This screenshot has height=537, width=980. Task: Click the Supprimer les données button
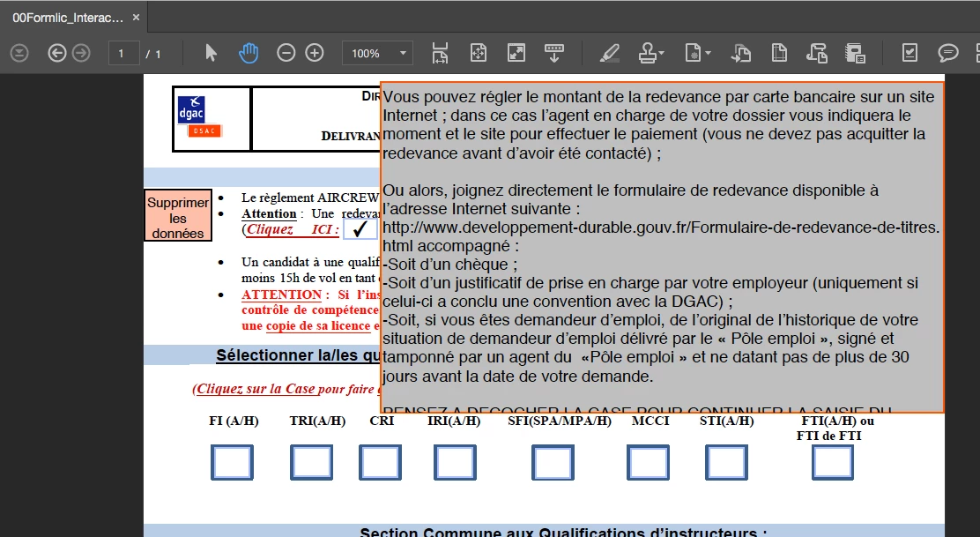(178, 215)
